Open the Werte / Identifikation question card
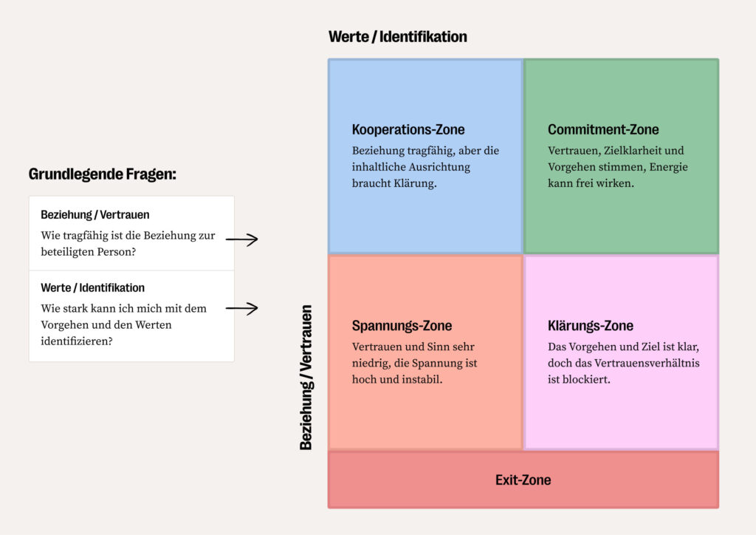 pos(131,316)
